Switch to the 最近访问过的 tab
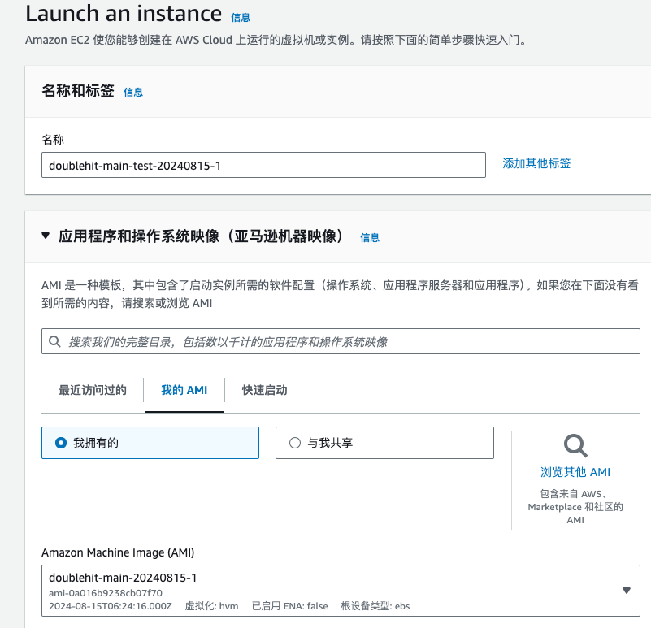651x628 pixels. tap(92, 390)
